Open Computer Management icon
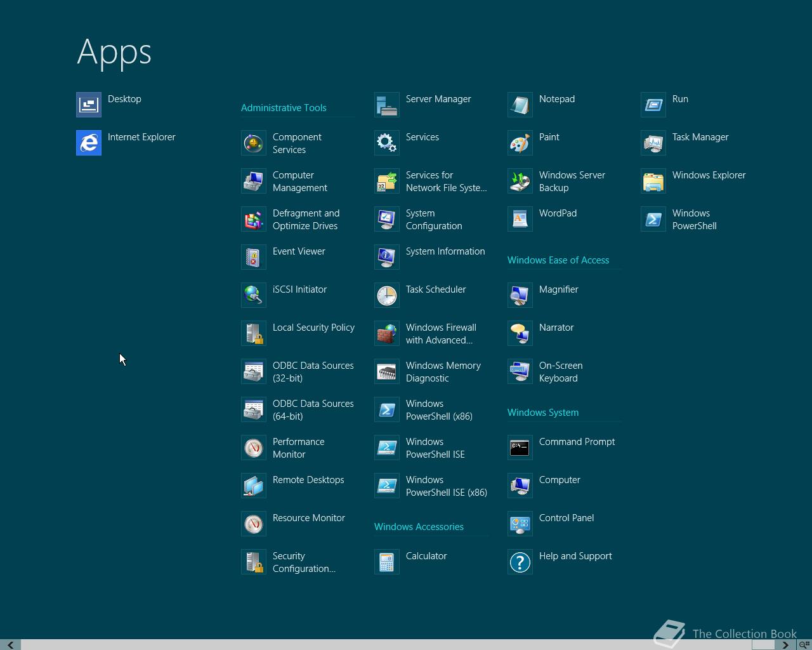The width and height of the screenshot is (812, 650). 254,181
